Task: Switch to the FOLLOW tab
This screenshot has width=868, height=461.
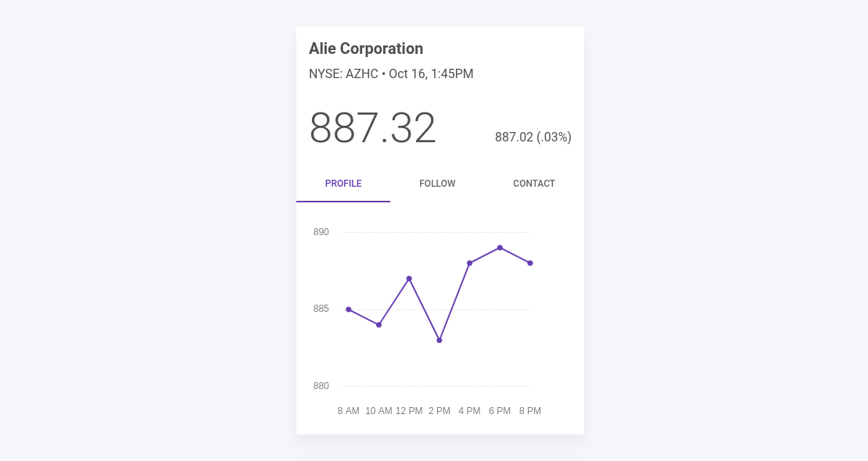Action: tap(437, 184)
